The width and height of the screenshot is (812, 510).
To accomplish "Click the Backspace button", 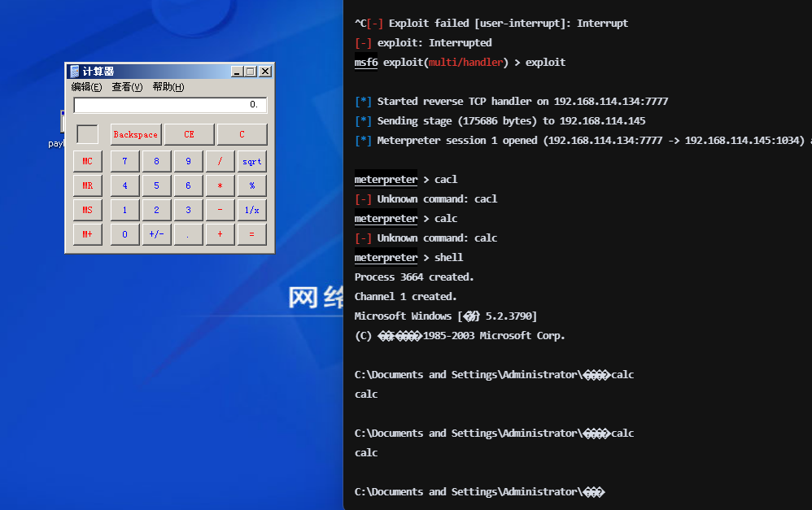I will [x=136, y=135].
